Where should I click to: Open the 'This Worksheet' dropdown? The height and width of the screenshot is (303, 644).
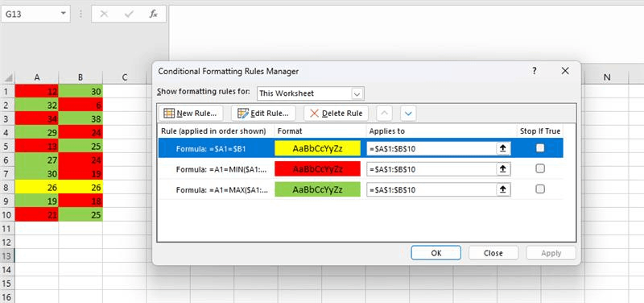(357, 93)
